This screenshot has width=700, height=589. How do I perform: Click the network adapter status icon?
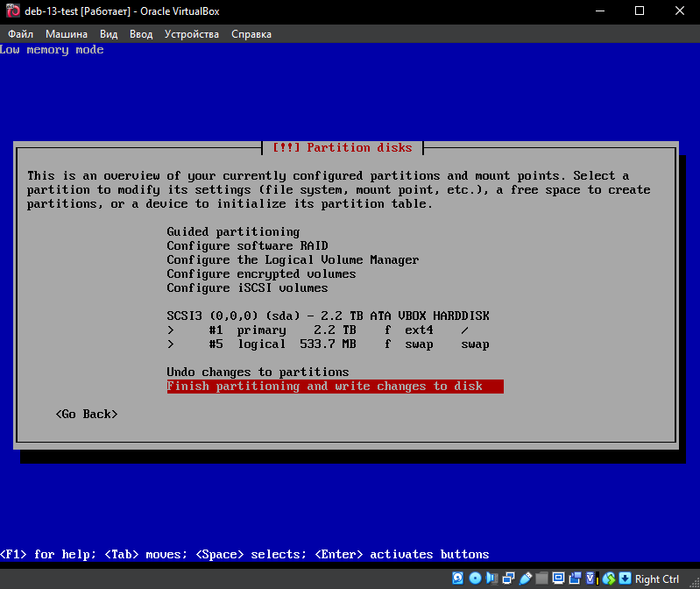point(508,578)
